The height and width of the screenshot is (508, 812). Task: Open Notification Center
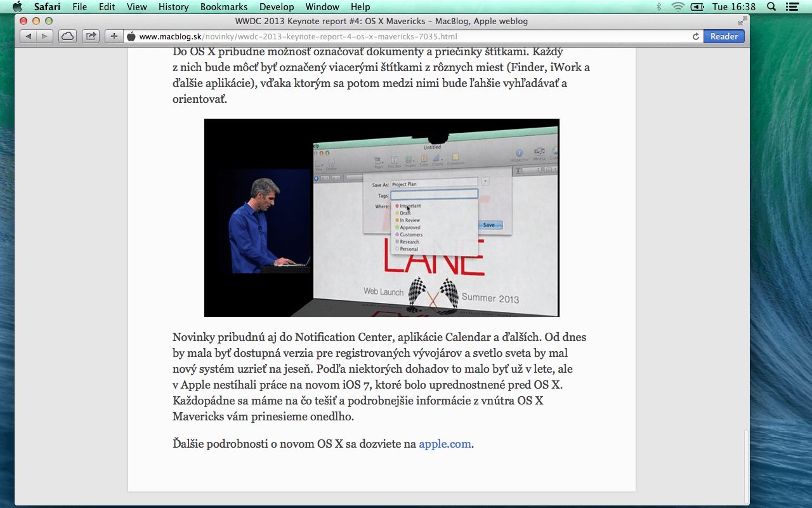tap(791, 7)
